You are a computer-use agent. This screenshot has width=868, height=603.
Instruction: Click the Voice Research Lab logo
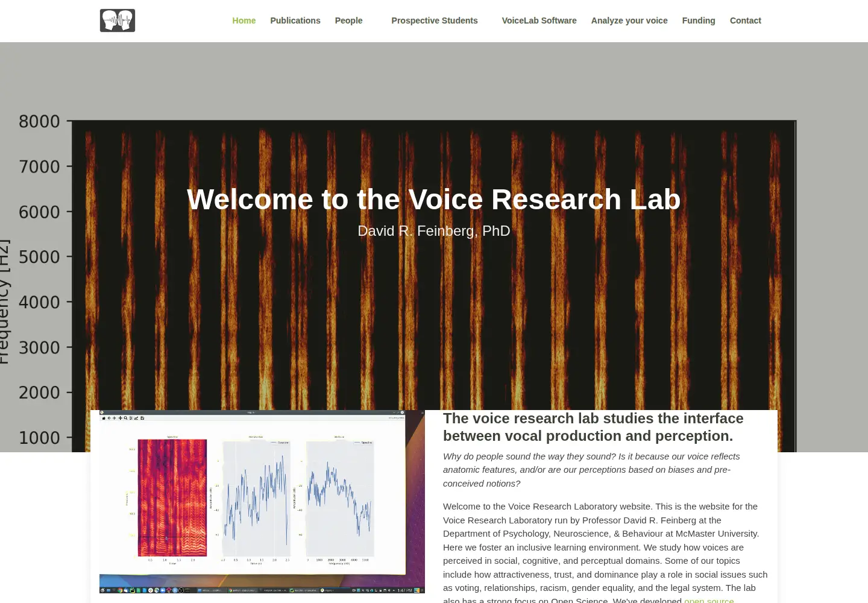tap(118, 21)
